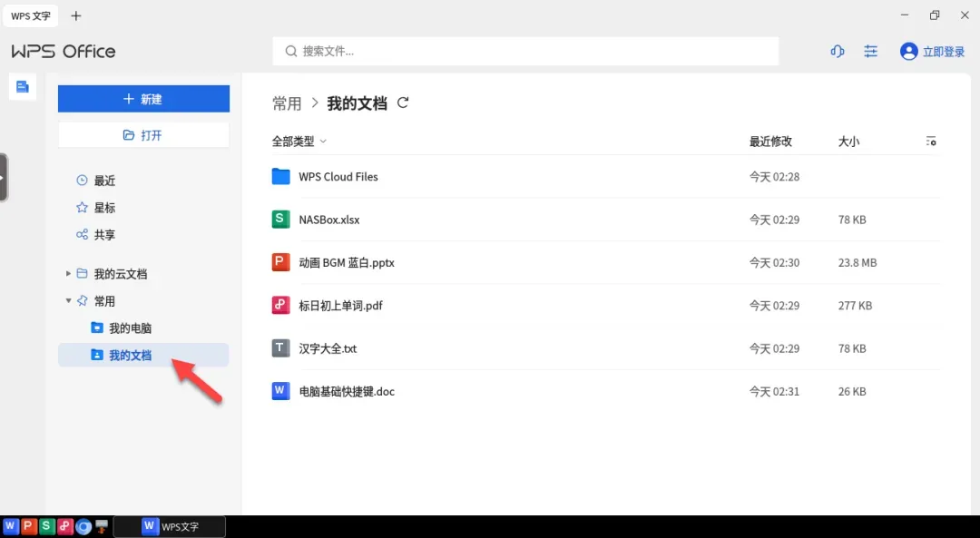The height and width of the screenshot is (538, 980).
Task: Click the 打开 open file button
Action: pyautogui.click(x=143, y=135)
